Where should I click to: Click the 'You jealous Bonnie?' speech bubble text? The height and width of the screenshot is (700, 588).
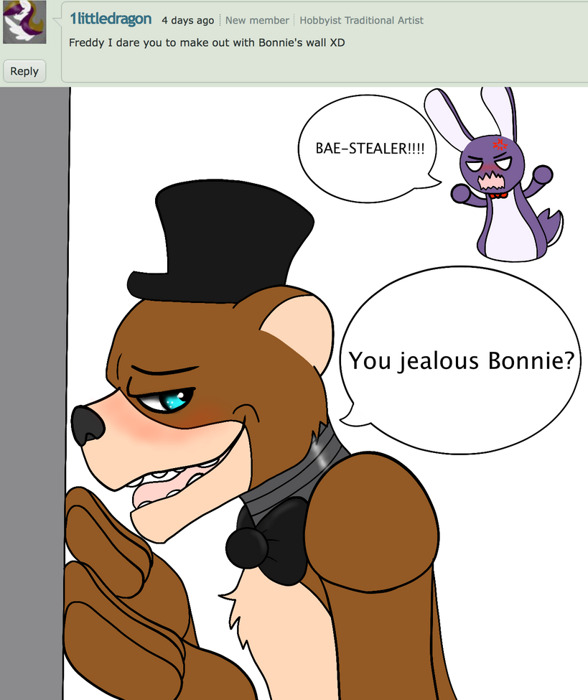[x=461, y=360]
